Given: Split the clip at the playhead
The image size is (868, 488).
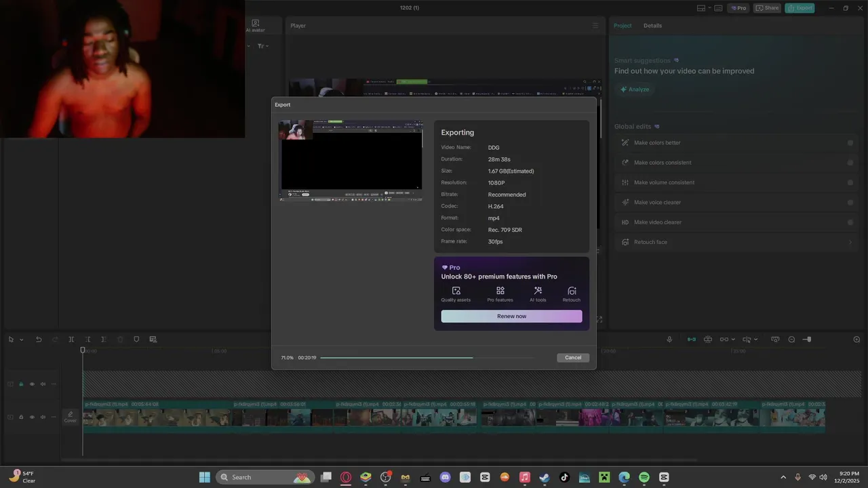Looking at the screenshot, I should coord(71,340).
